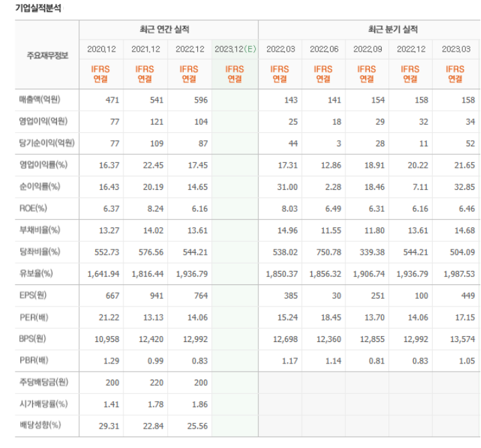The image size is (481, 448).
Task: Click BPS value 13,574
Action: 462,339
